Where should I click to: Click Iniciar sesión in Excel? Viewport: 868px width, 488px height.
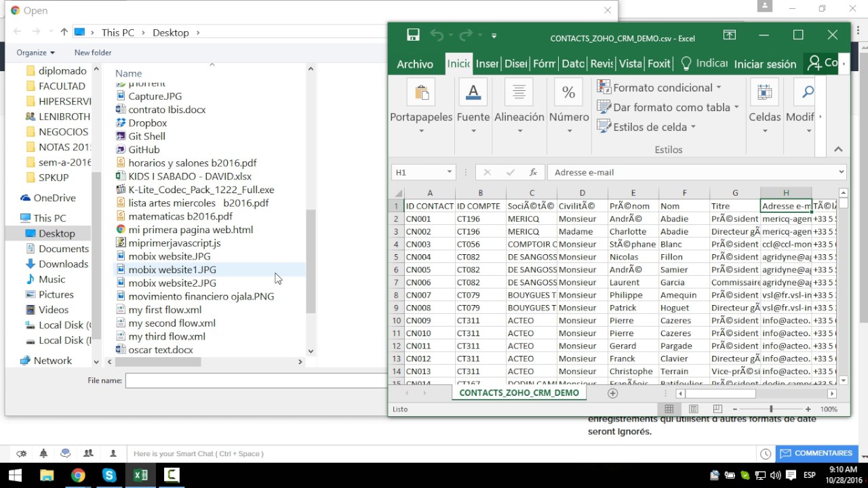pyautogui.click(x=765, y=64)
